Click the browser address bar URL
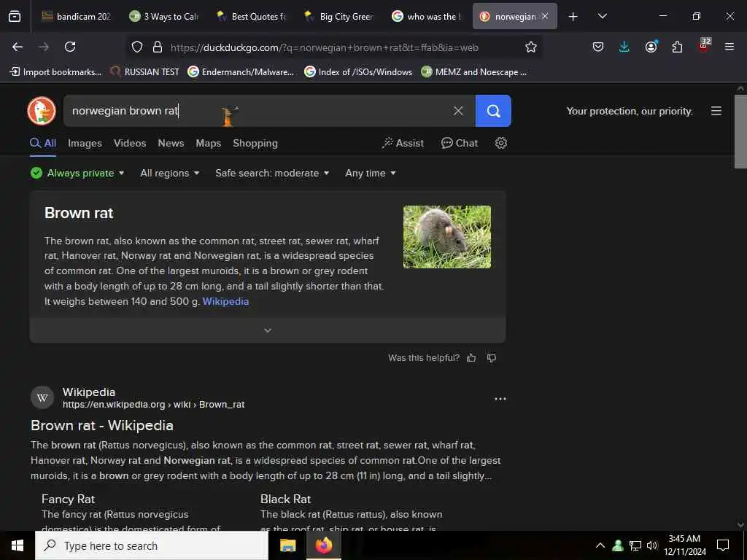 click(x=325, y=47)
